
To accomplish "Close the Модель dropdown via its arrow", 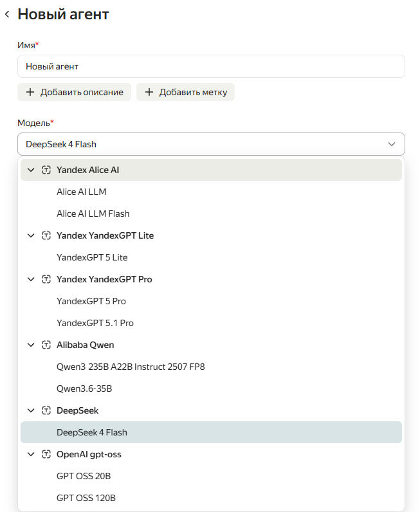I will [x=392, y=144].
